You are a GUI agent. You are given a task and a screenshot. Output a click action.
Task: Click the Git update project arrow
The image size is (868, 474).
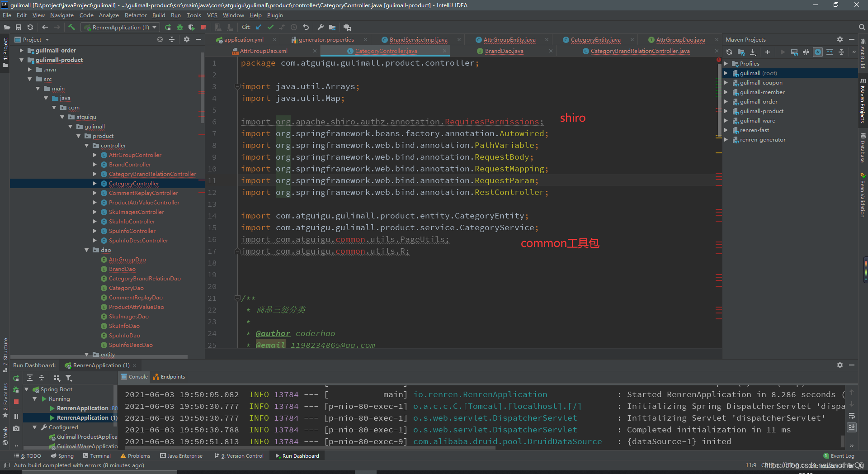click(259, 27)
